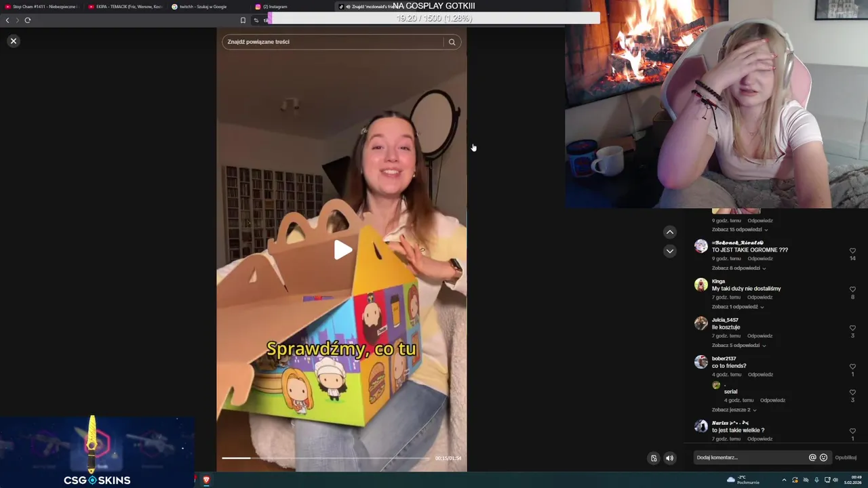Switch to '(2) Instagram' tab
Screen dimensions: 868x488
click(292, 7)
